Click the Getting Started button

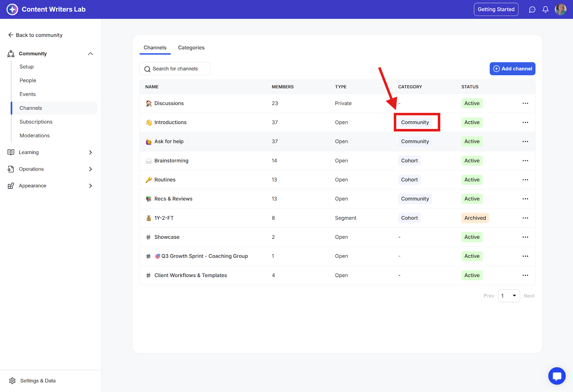point(496,9)
